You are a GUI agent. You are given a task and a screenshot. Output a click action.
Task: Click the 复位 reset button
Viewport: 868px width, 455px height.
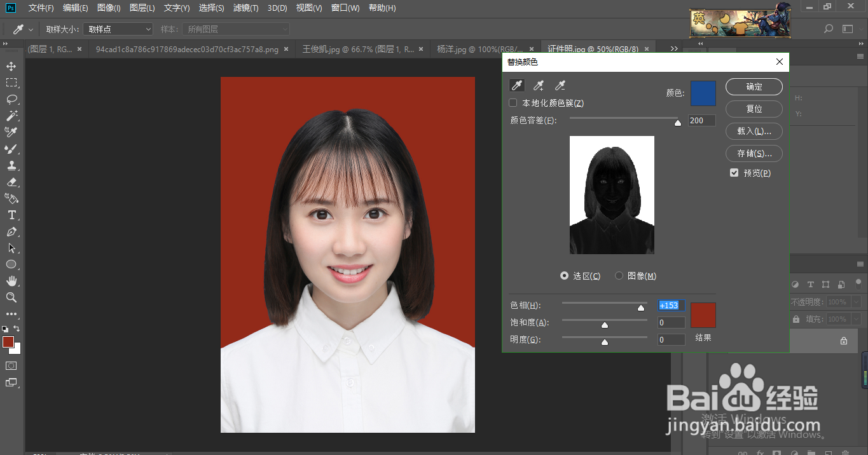coord(754,109)
